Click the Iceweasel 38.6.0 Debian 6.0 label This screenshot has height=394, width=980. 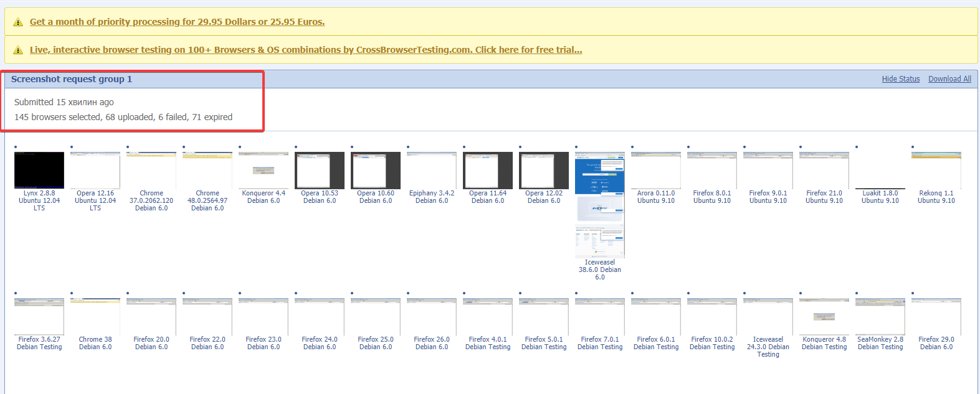600,270
